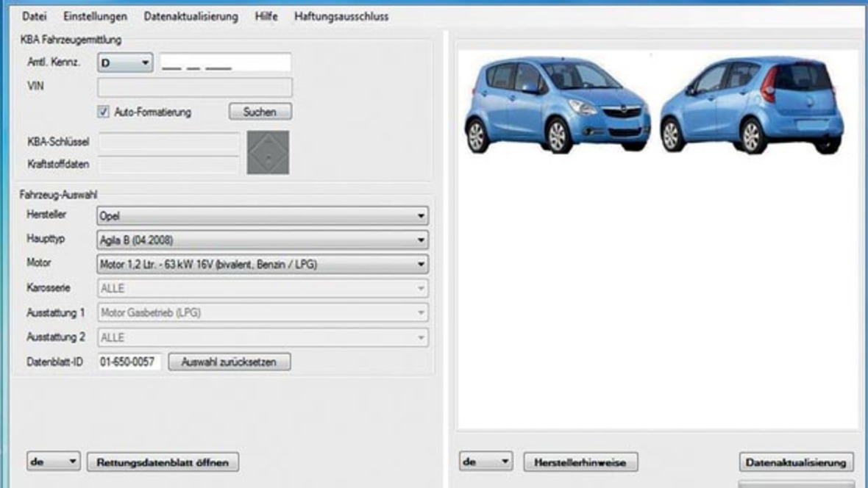868x488 pixels.
Task: Click the Suchen button
Action: [260, 112]
